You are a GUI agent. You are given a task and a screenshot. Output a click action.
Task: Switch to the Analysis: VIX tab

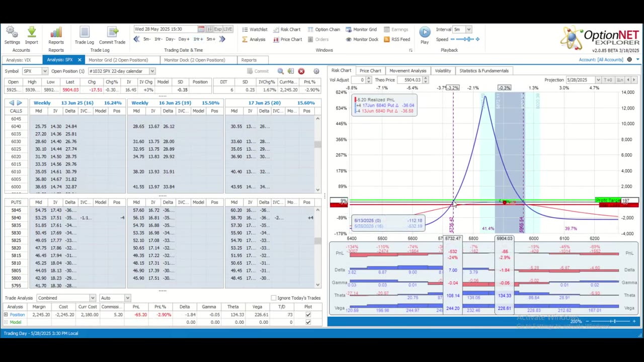click(19, 60)
